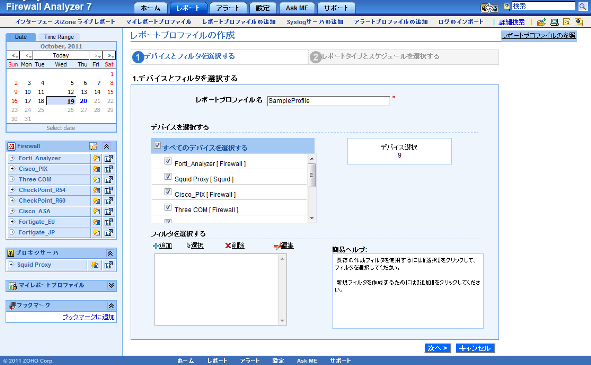Click the printer icon in the sub-menu bar

coord(554,22)
